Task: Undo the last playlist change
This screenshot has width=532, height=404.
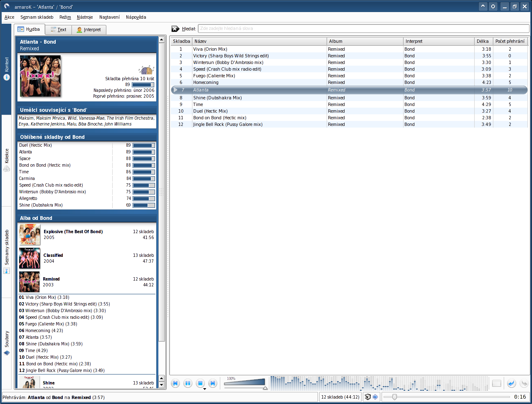Action: coord(512,383)
